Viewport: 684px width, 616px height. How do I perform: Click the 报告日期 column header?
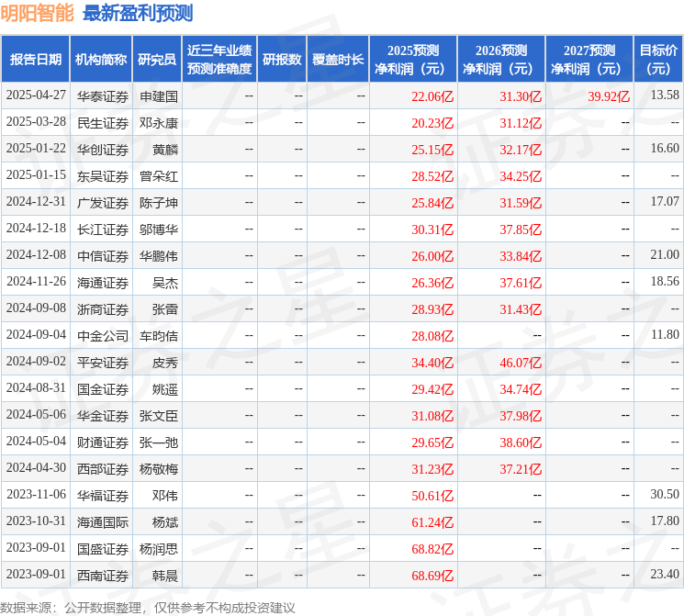point(35,60)
